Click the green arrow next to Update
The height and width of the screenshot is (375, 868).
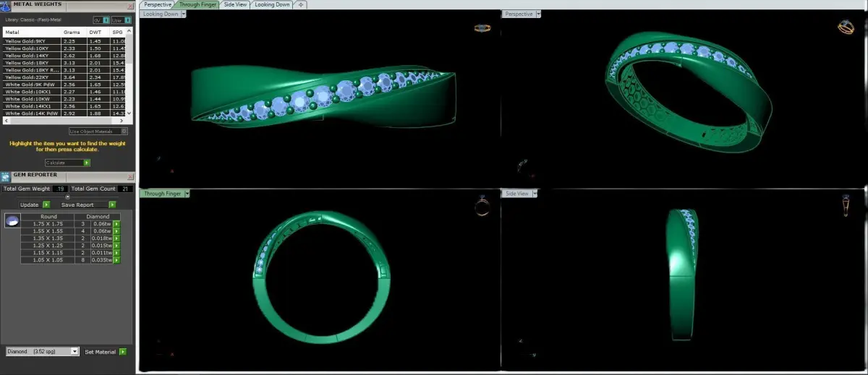pyautogui.click(x=46, y=204)
